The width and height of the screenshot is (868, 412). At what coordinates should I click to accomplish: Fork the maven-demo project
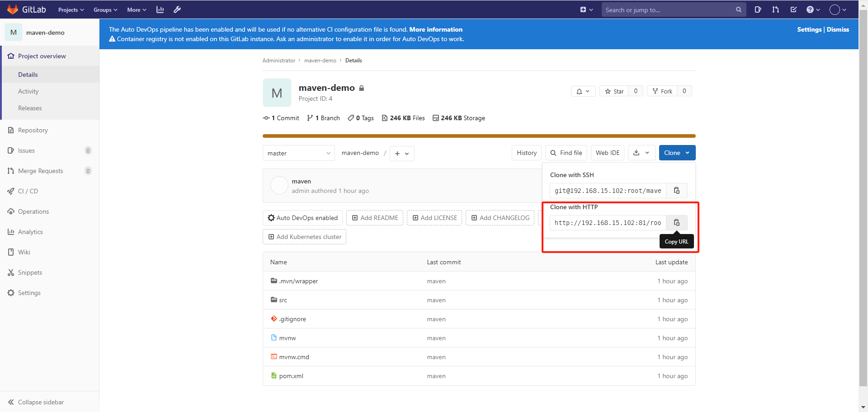click(662, 91)
